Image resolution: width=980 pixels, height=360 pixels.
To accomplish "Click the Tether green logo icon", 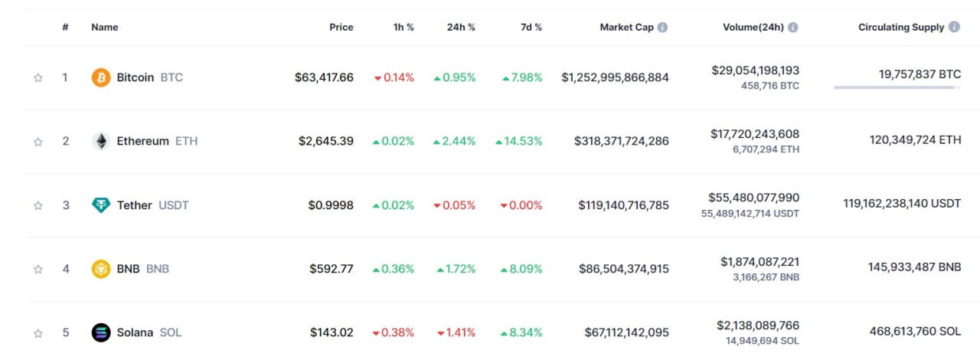I will (101, 205).
